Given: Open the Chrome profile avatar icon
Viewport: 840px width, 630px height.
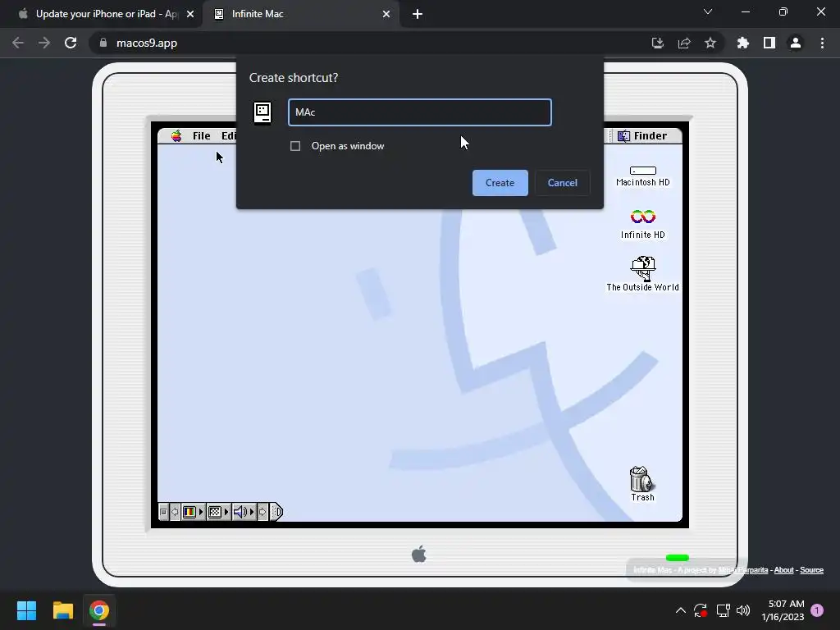Looking at the screenshot, I should click(796, 43).
